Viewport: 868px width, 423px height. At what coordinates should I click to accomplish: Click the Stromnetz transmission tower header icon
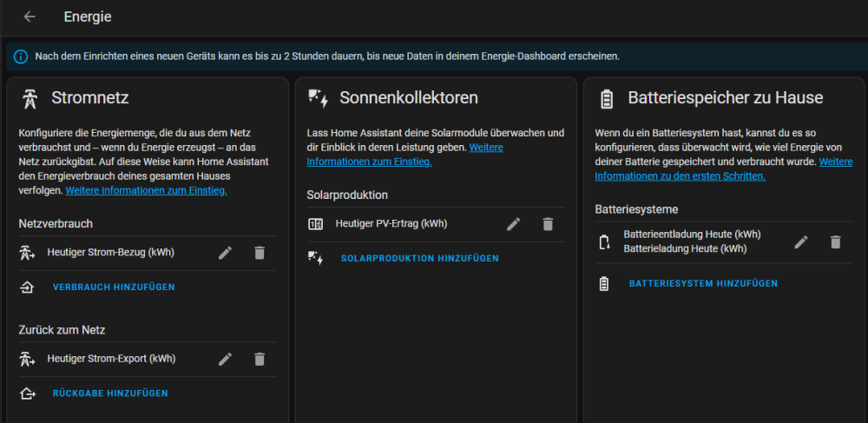click(30, 98)
